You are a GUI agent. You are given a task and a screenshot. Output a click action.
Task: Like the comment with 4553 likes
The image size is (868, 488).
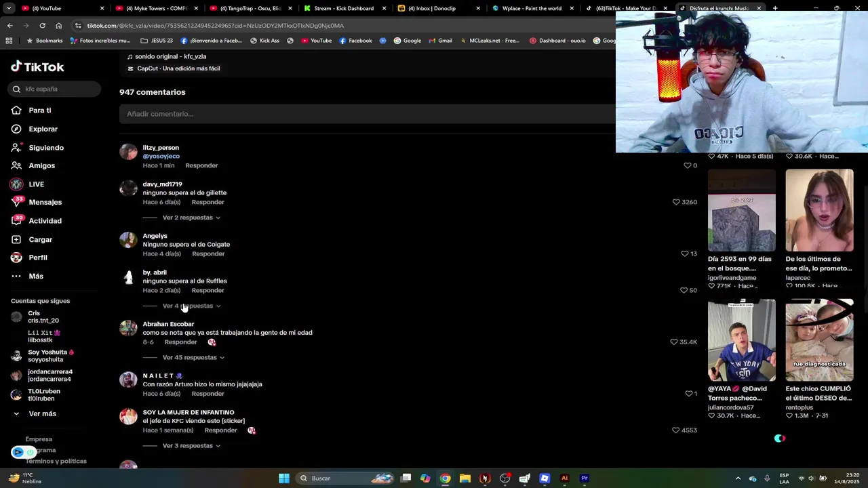pyautogui.click(x=676, y=430)
